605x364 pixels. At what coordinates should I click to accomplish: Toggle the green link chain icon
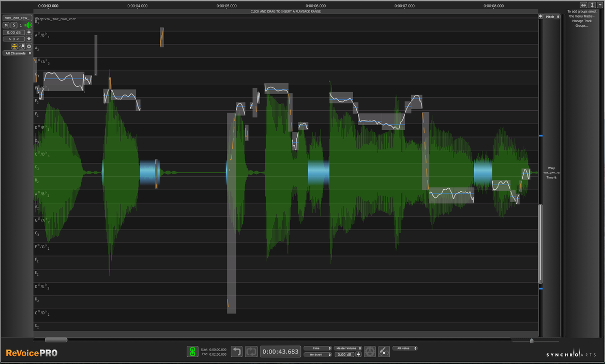(x=192, y=352)
